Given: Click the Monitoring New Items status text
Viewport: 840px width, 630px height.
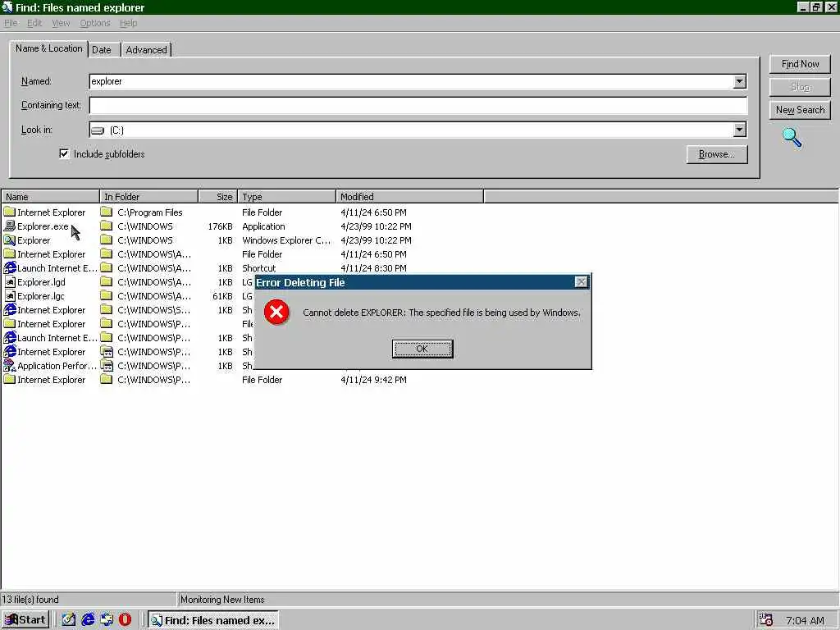Looking at the screenshot, I should 222,600.
